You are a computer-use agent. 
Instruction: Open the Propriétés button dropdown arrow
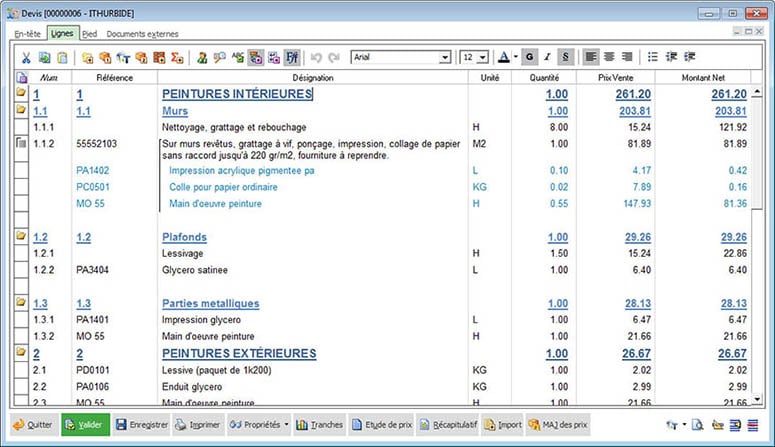click(x=287, y=425)
